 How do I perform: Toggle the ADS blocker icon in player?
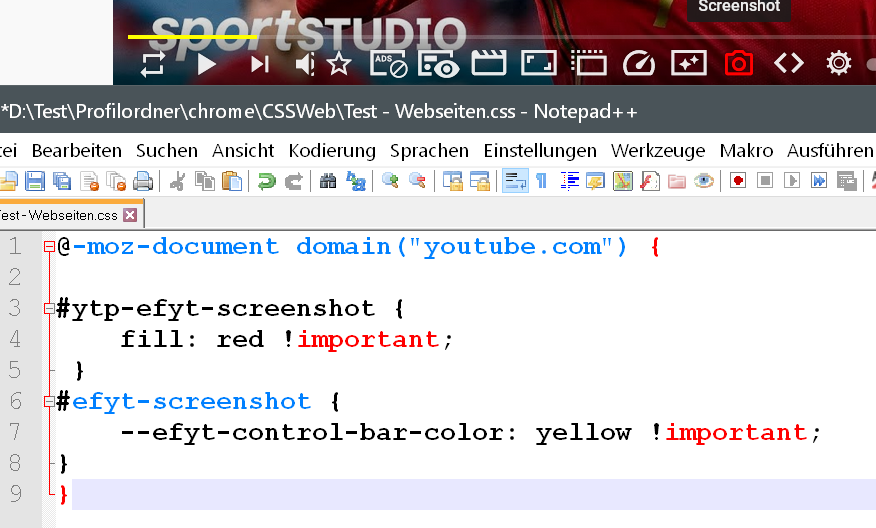point(389,64)
